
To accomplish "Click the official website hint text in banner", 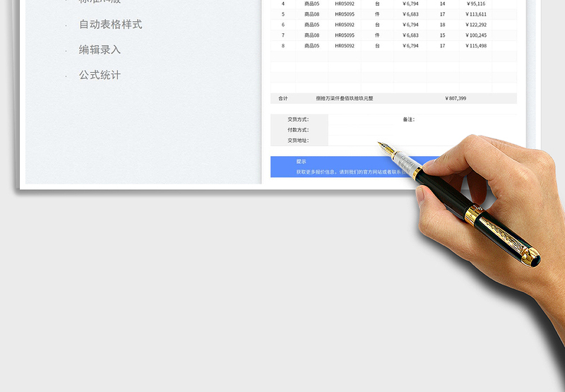I will click(x=353, y=172).
